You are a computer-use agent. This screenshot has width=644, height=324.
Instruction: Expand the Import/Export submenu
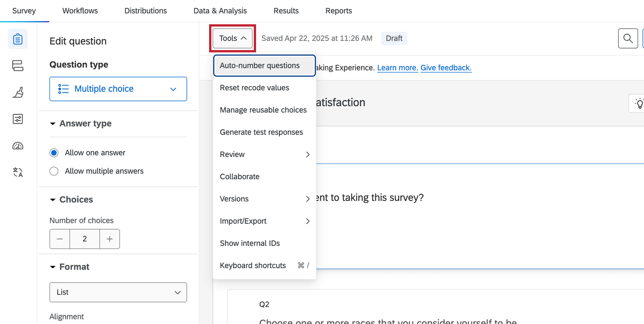[264, 221]
